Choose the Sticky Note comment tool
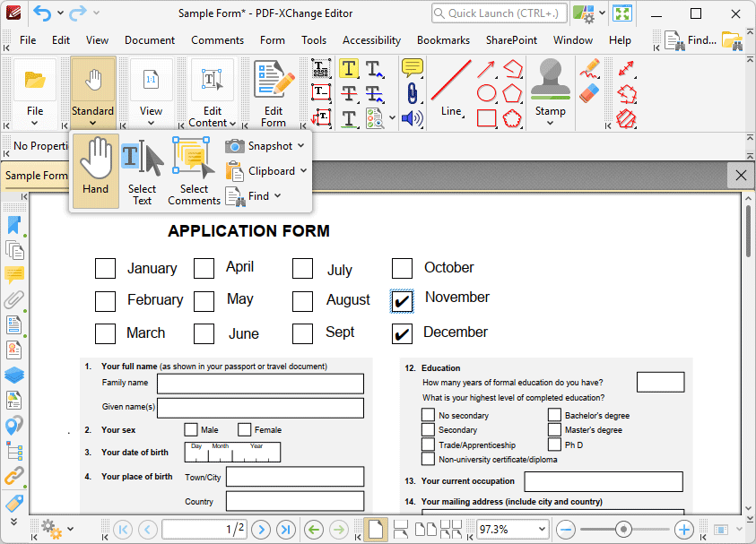 pos(413,68)
